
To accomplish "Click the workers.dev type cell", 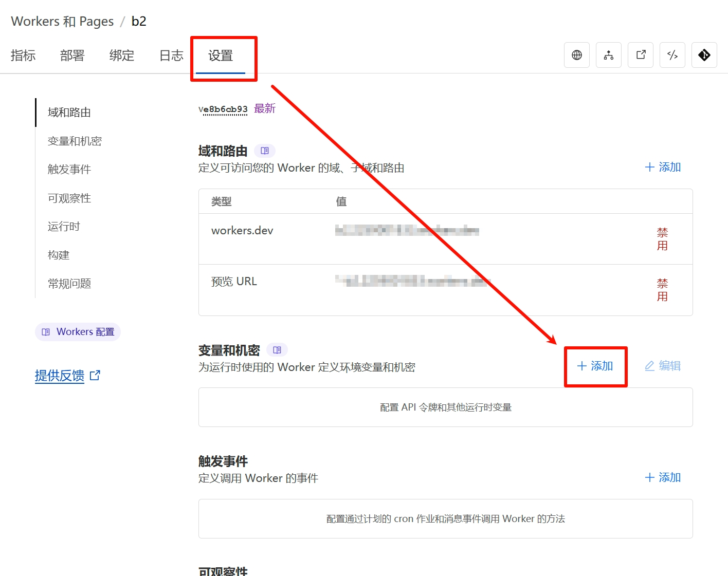I will click(242, 231).
